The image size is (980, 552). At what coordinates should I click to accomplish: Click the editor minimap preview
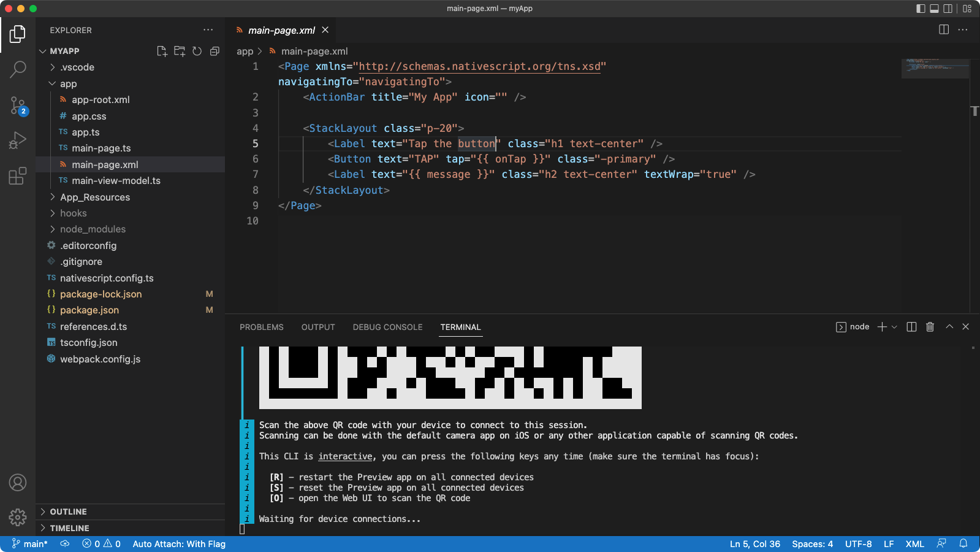935,67
